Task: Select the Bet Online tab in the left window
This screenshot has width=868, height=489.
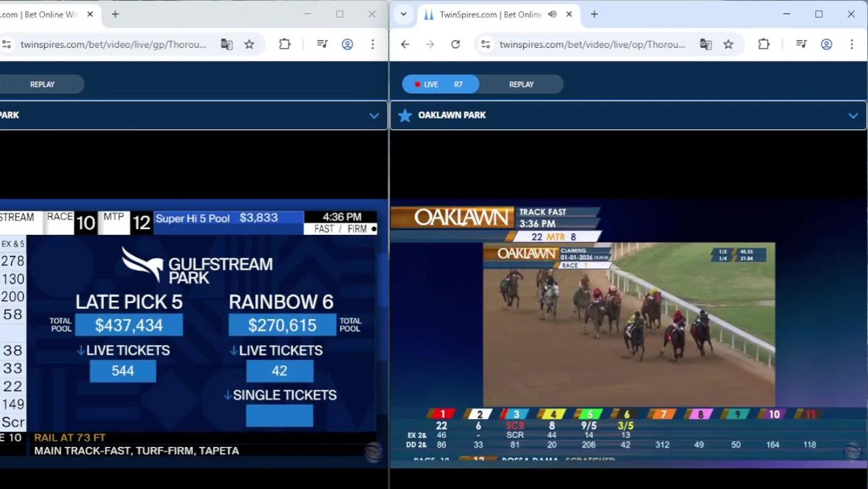Action: 48,14
